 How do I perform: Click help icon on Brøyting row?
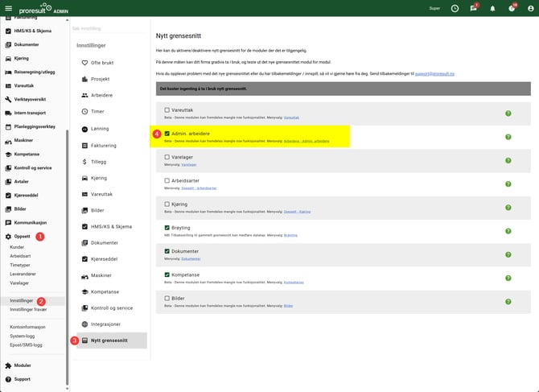508,231
